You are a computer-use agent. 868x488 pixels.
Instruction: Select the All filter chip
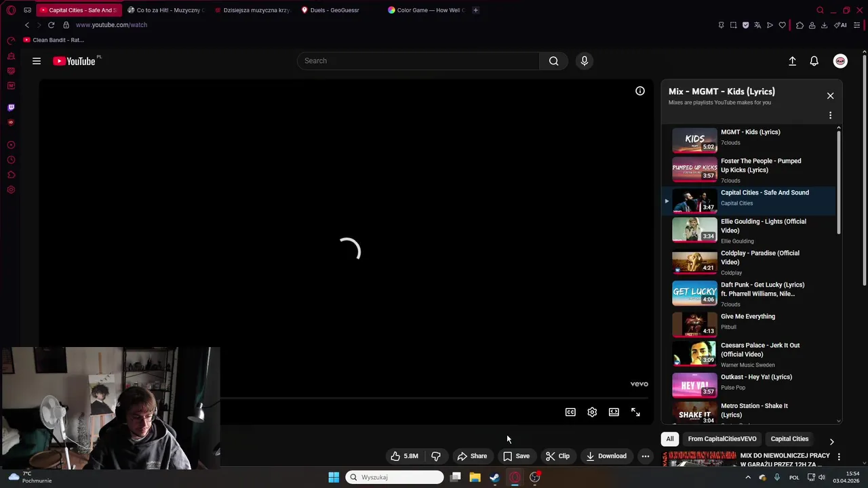click(670, 439)
